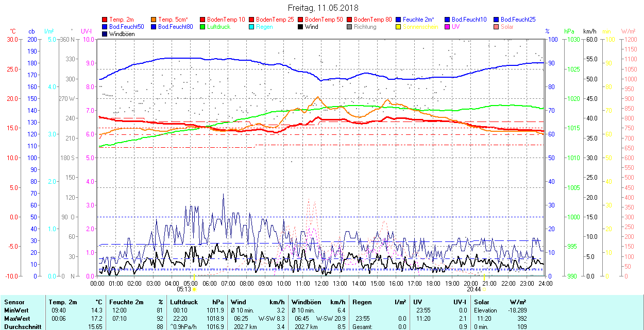Select the green Luftdruck legend marker
This screenshot has width=644, height=330.
point(203,27)
